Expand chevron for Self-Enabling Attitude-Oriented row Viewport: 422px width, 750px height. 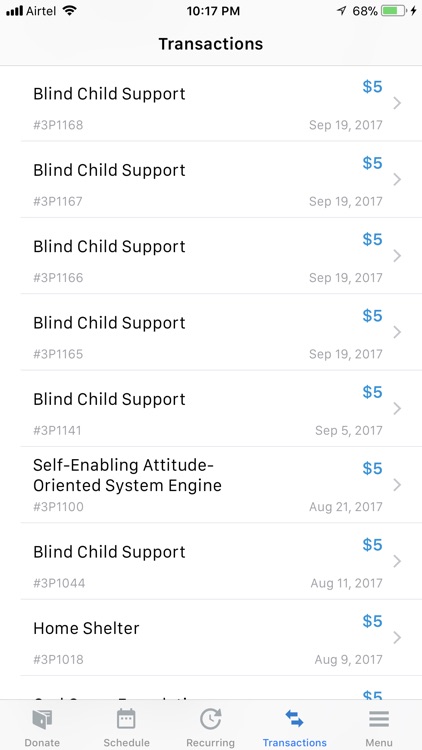[397, 485]
